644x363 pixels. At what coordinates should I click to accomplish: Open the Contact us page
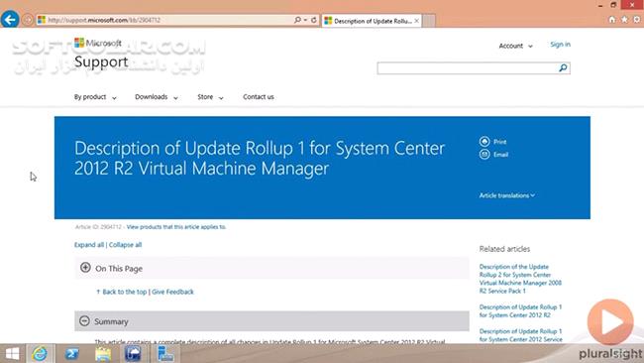(x=259, y=97)
